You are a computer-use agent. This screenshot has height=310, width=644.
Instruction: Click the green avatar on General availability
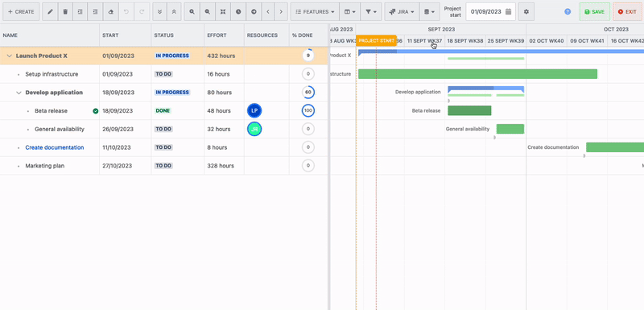254,129
